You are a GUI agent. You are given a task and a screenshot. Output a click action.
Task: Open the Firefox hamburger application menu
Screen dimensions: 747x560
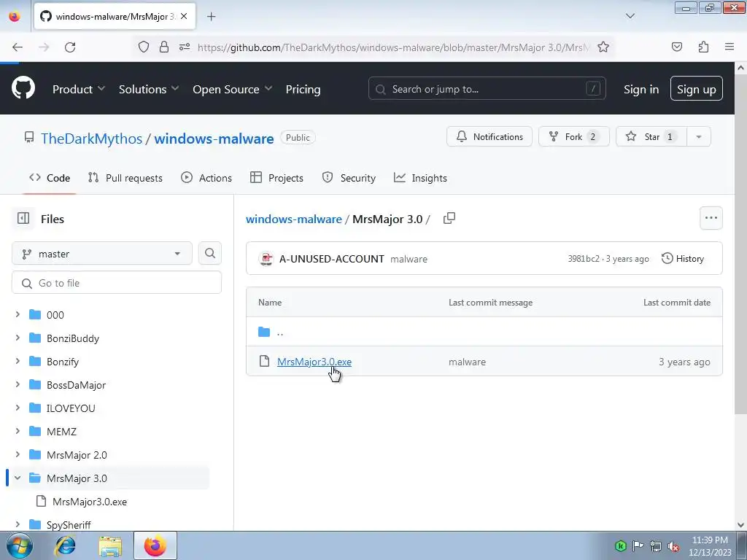729,47
